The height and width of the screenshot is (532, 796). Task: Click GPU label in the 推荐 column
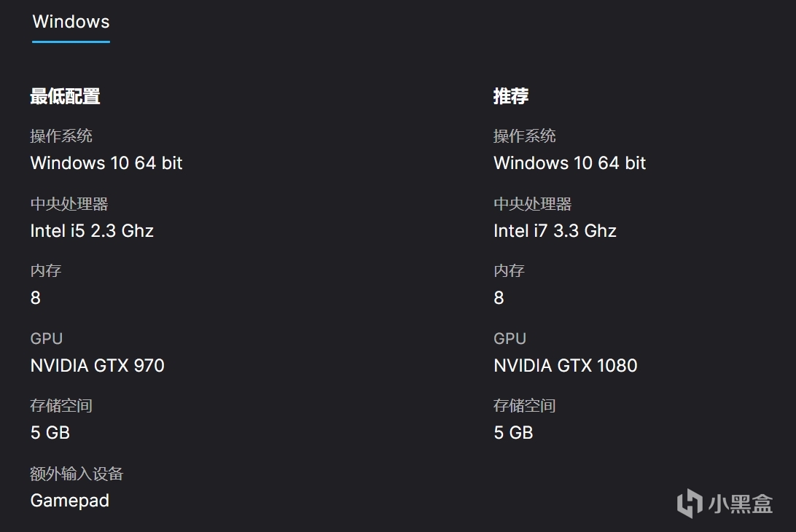510,339
